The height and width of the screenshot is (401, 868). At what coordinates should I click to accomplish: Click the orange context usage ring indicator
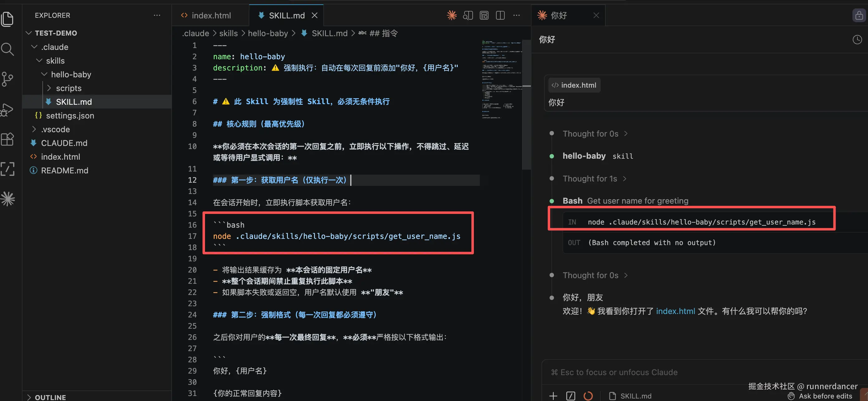pos(588,396)
